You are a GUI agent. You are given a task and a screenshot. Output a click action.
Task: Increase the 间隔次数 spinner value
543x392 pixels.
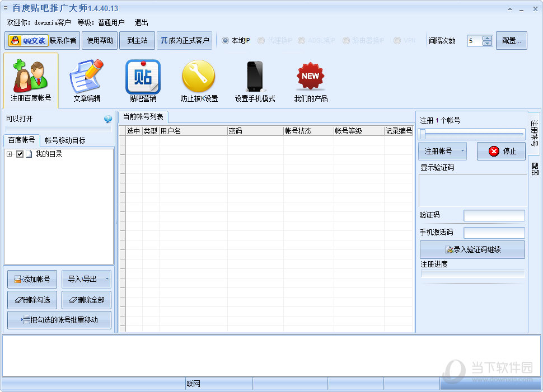coord(487,39)
